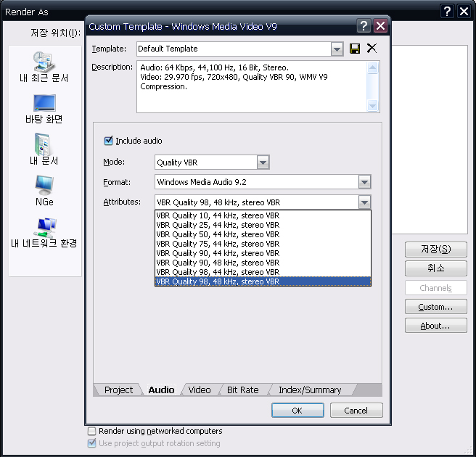Open help in Custom Template title bar
The width and height of the screenshot is (476, 457).
coord(364,26)
